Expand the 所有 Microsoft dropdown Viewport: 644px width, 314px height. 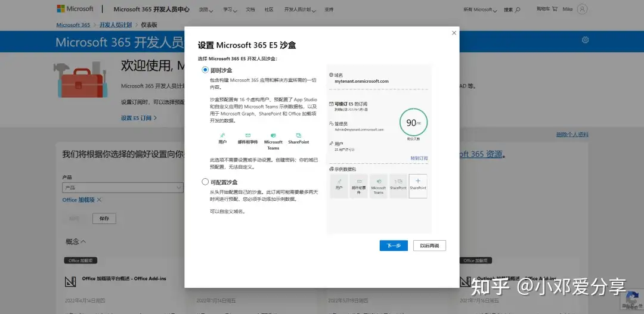point(480,10)
